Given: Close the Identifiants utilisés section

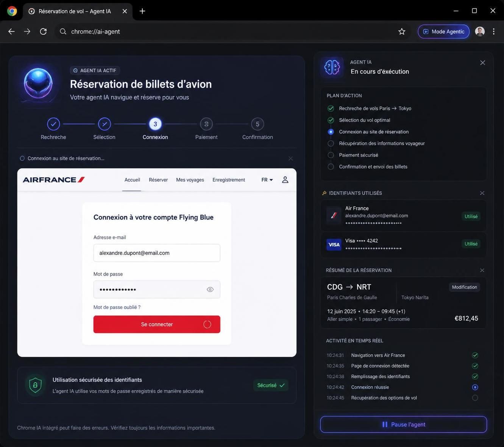Looking at the screenshot, I should click(x=482, y=193).
